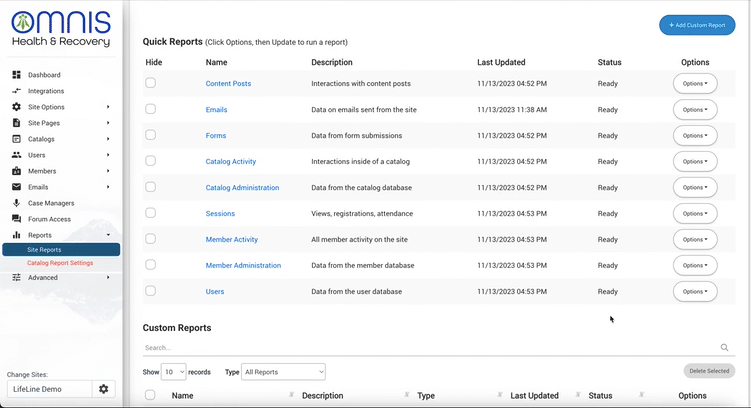751x408 pixels.
Task: Click the Dashboard grid icon in sidebar
Action: pos(16,75)
